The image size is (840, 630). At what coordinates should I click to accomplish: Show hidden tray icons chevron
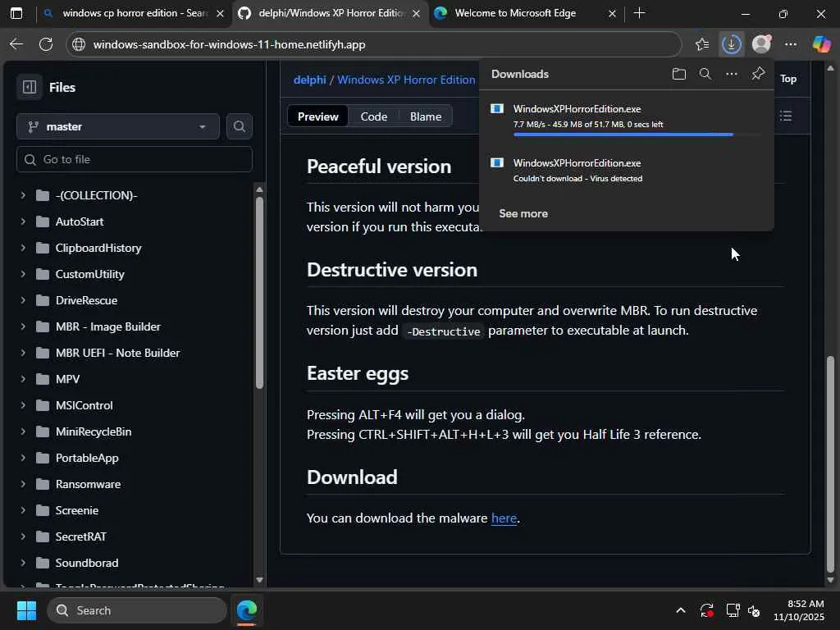click(x=680, y=610)
